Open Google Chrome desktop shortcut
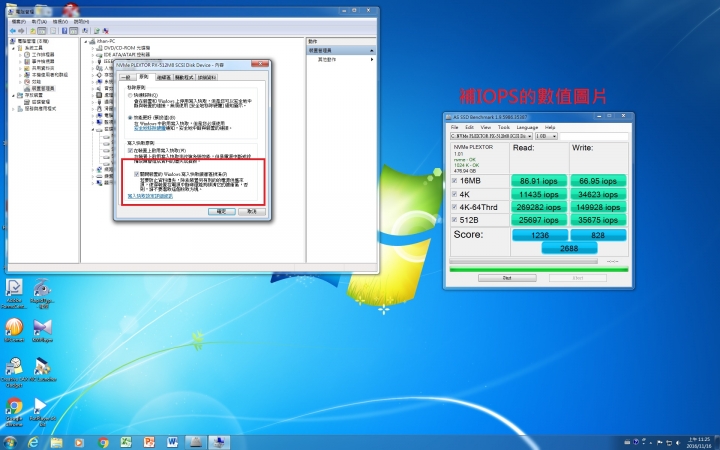720x450 pixels. pos(14,405)
